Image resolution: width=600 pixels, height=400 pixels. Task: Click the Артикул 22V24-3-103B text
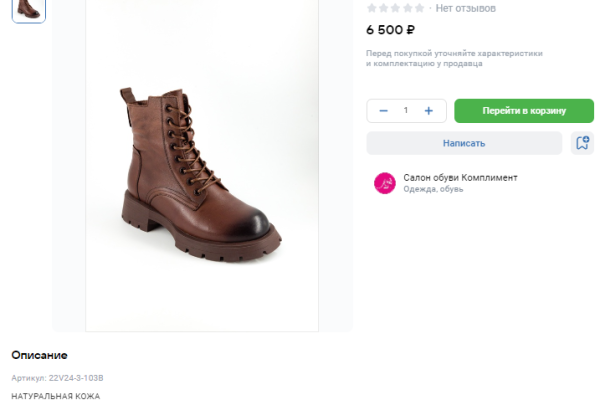(x=57, y=378)
